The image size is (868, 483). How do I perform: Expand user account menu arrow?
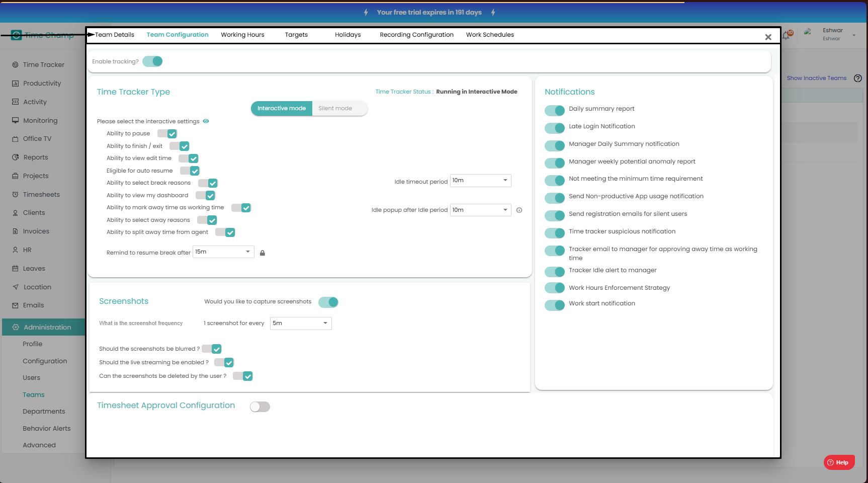(854, 35)
